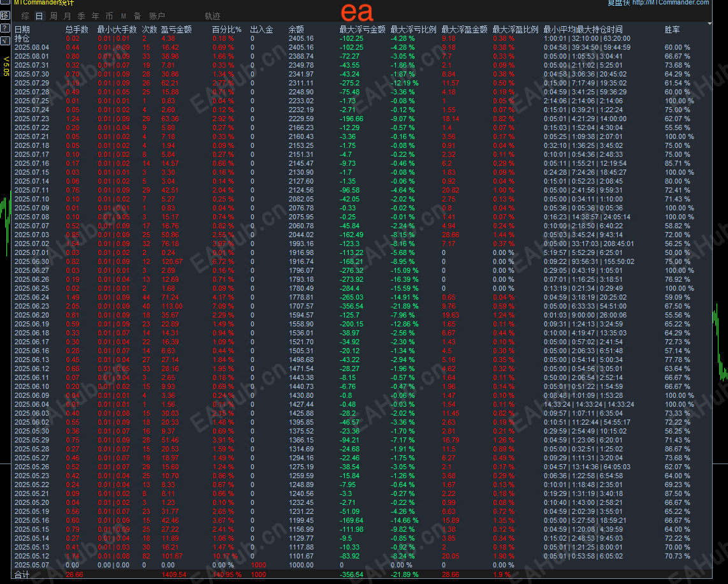Select the 2025.07.11 date row
Image resolution: width=728 pixels, height=584 pixels.
[x=32, y=190]
